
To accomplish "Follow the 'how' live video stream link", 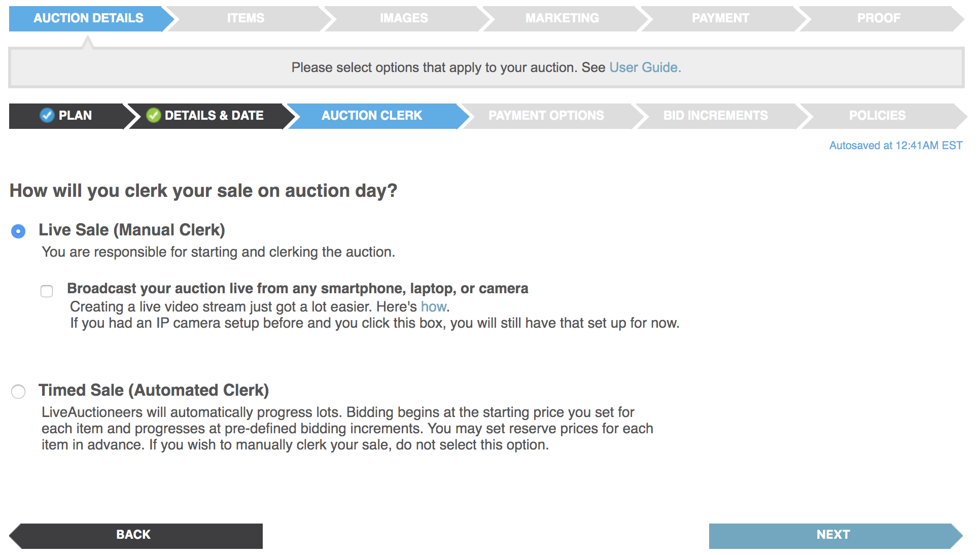I will [434, 306].
